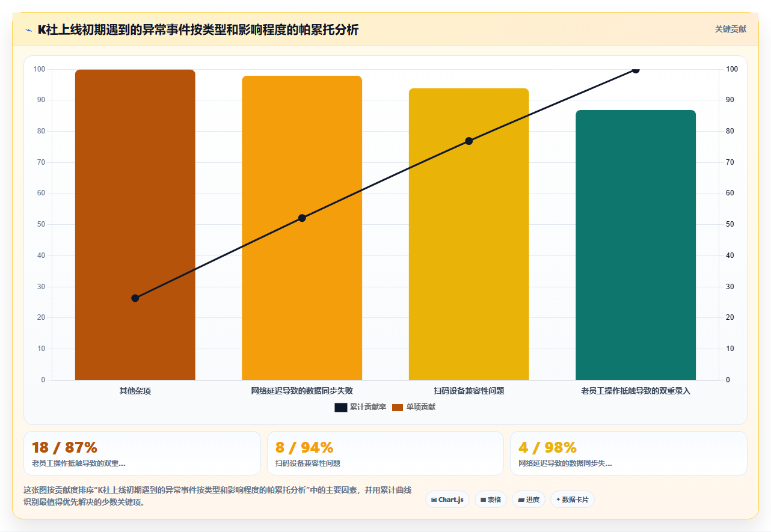Select the 表格 tag chip
The width and height of the screenshot is (771, 532).
(491, 500)
